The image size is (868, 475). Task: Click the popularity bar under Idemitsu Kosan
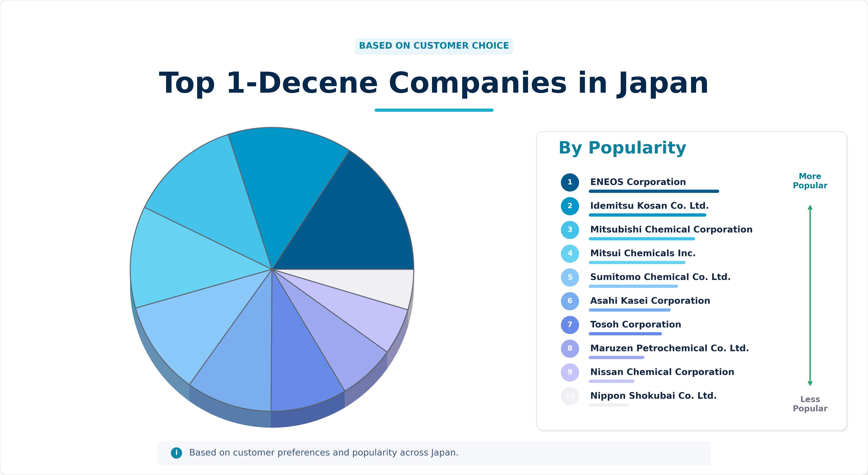tap(647, 215)
